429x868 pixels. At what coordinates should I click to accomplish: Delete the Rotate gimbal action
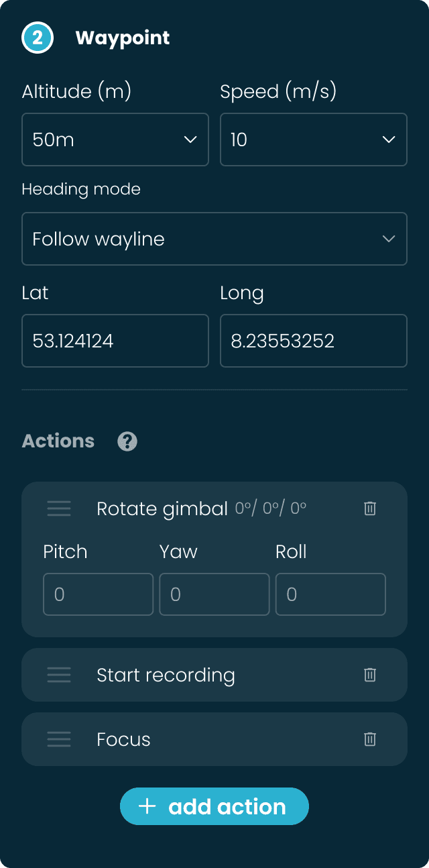369,508
